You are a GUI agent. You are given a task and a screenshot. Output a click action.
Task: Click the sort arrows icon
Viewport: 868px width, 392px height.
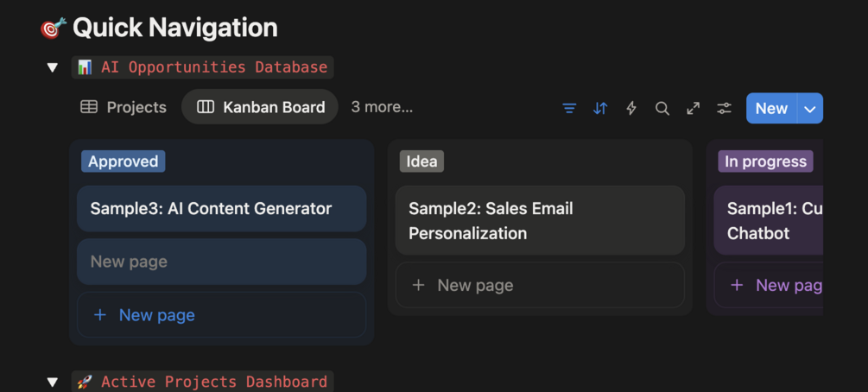point(600,108)
